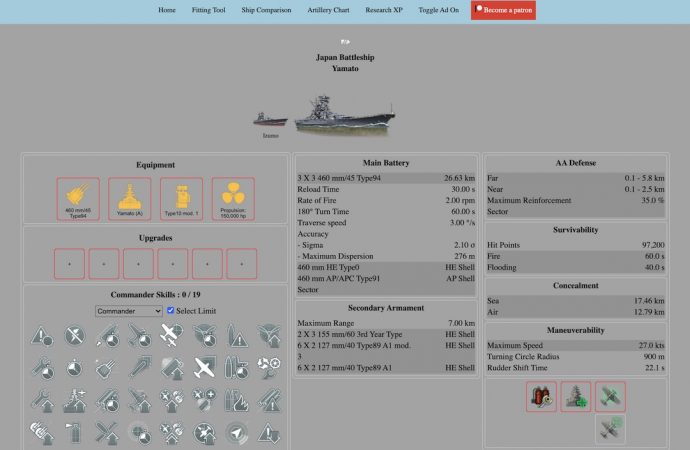
Task: Click the Commander Skills : 0 / 19 heading
Action: click(155, 295)
